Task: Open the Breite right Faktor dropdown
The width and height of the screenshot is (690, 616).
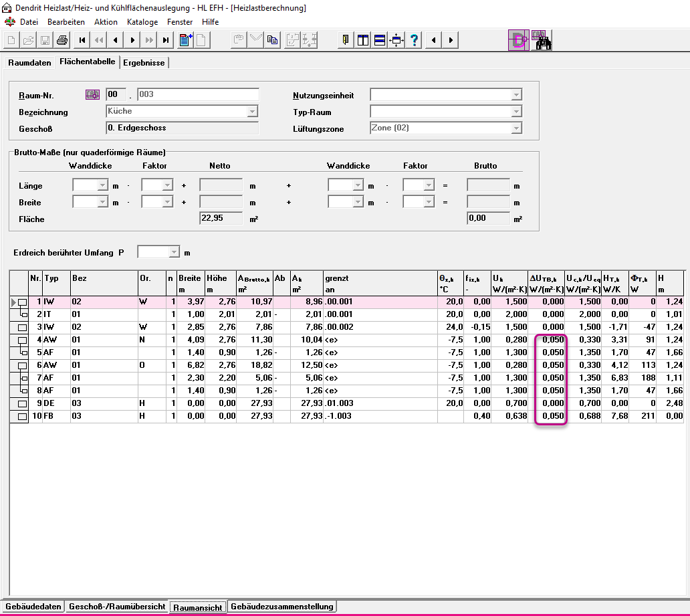Action: (x=429, y=202)
